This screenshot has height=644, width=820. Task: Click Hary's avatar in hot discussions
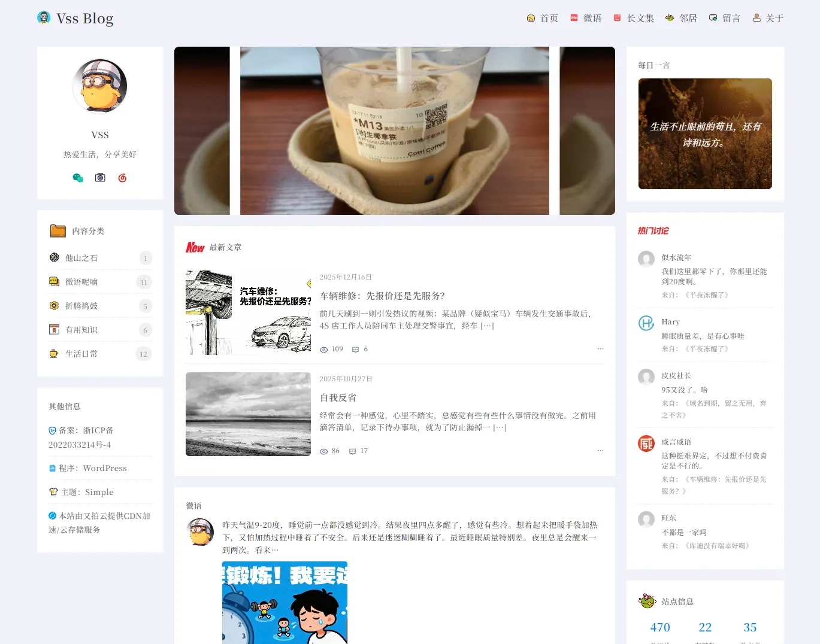point(646,323)
